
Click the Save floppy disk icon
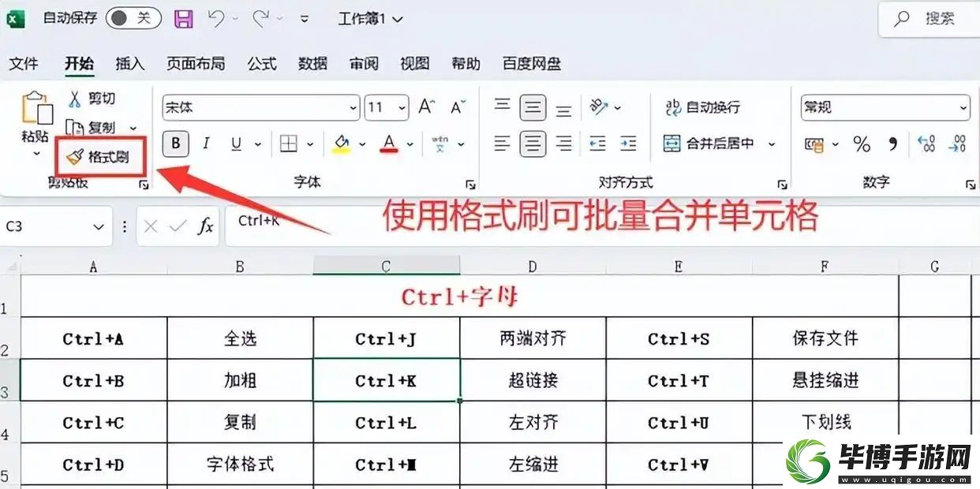(184, 19)
